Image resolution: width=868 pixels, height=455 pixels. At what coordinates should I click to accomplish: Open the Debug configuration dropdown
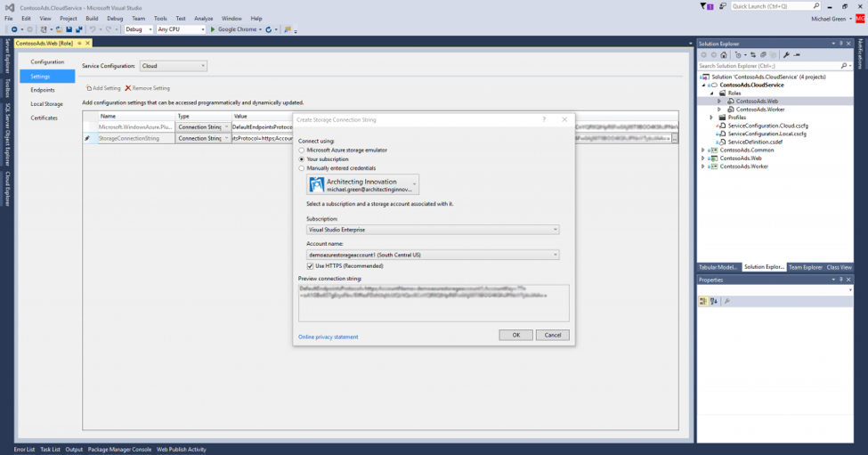pos(138,29)
